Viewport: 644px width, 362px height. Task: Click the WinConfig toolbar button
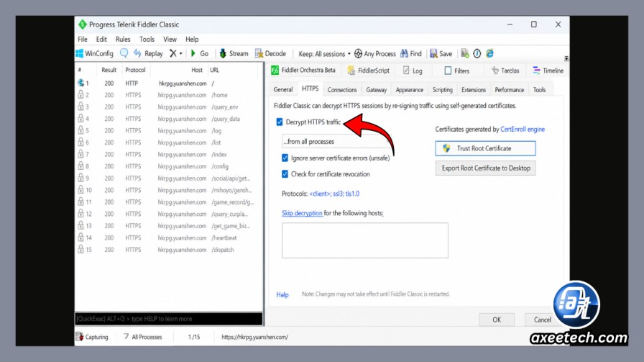pos(94,53)
